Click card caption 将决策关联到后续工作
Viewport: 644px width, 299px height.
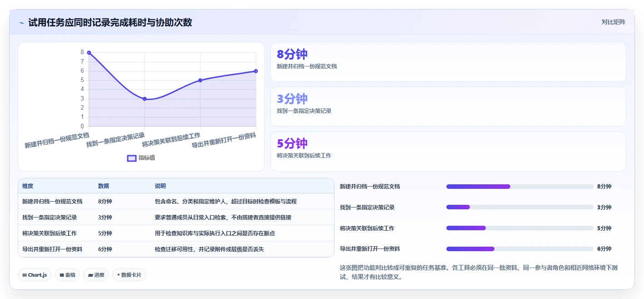click(x=304, y=156)
